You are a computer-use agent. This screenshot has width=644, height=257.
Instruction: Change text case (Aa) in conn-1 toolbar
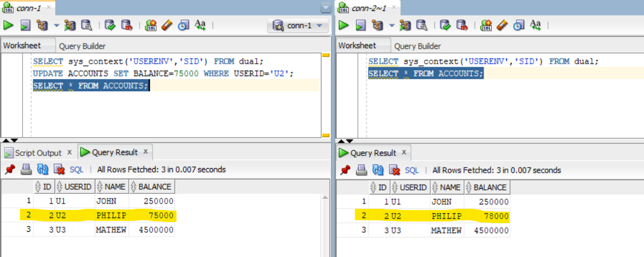(x=200, y=25)
